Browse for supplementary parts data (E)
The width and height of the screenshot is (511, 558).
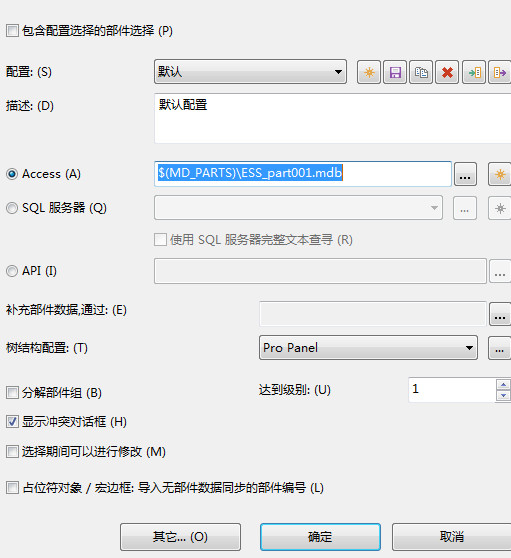click(500, 314)
